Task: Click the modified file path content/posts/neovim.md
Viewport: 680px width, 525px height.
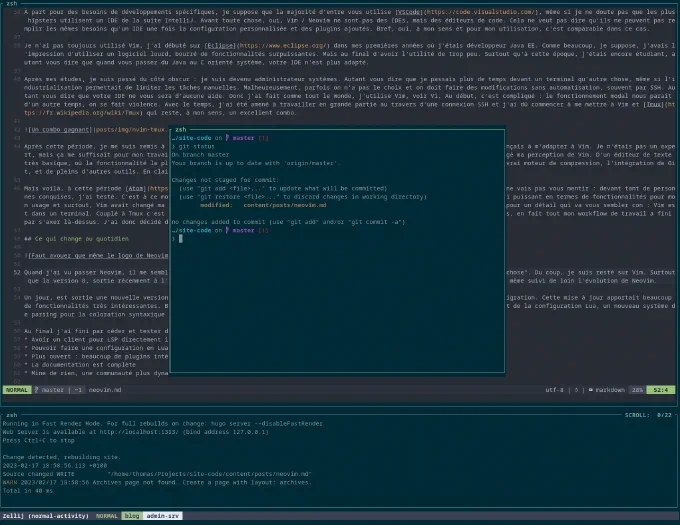Action: [x=284, y=205]
